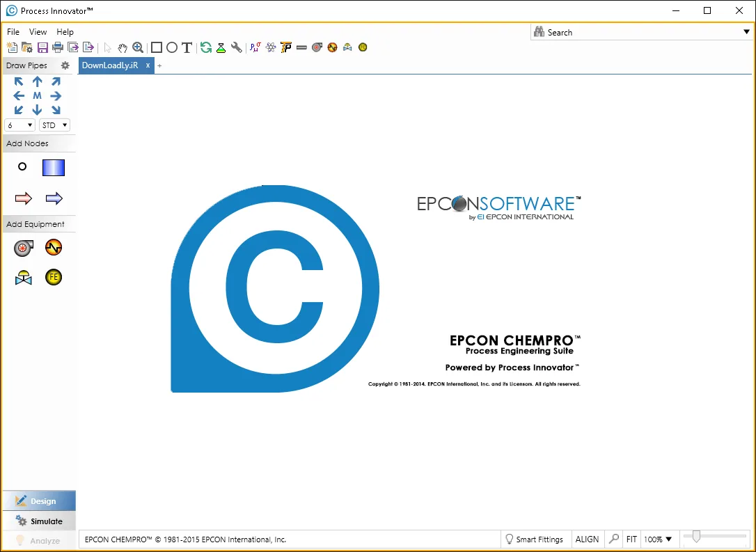Click the atom toolbar icon
Image resolution: width=756 pixels, height=552 pixels.
(271, 47)
